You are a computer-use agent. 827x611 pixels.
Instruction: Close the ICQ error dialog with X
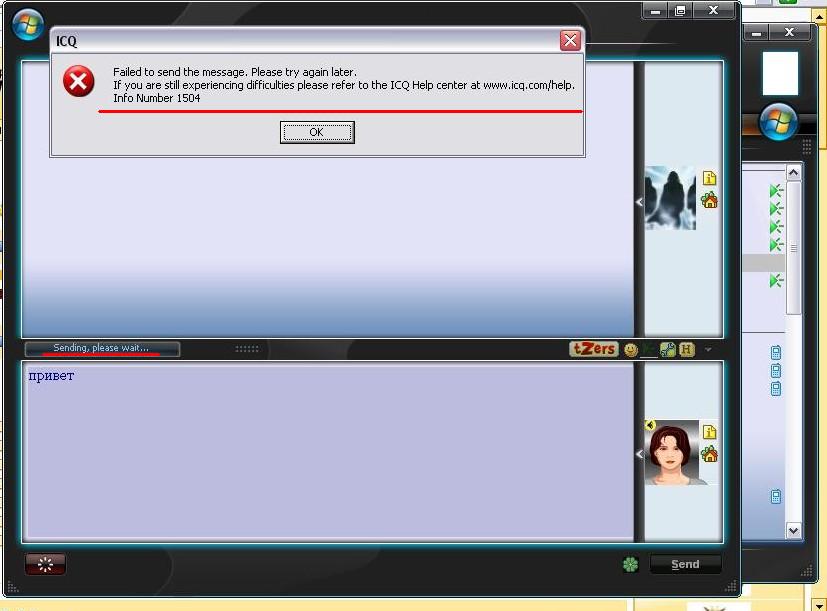click(570, 41)
